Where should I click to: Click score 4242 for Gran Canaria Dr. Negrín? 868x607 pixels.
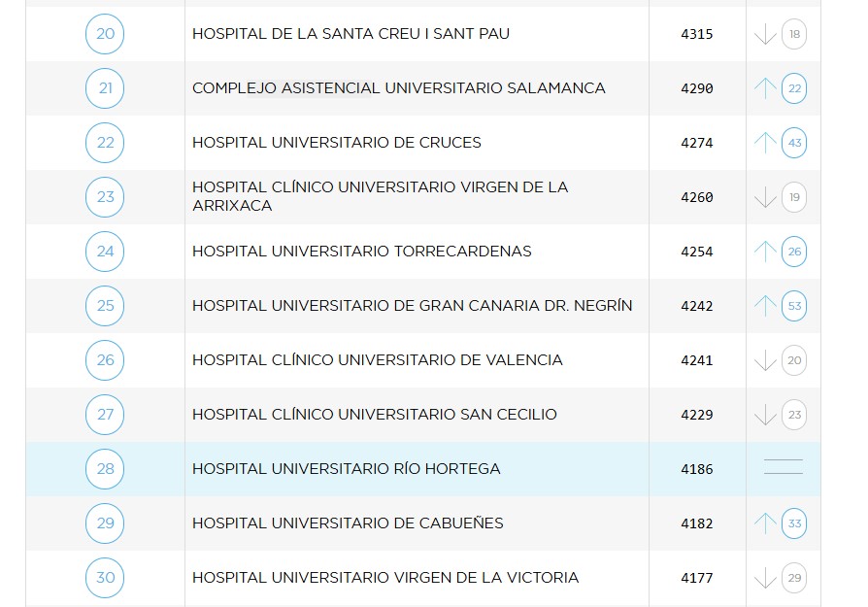pos(696,306)
